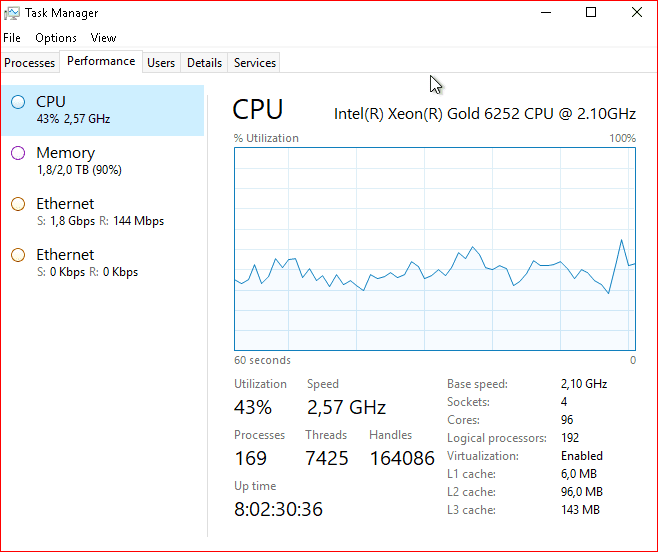Open the Details tab
658x552 pixels.
pos(204,63)
